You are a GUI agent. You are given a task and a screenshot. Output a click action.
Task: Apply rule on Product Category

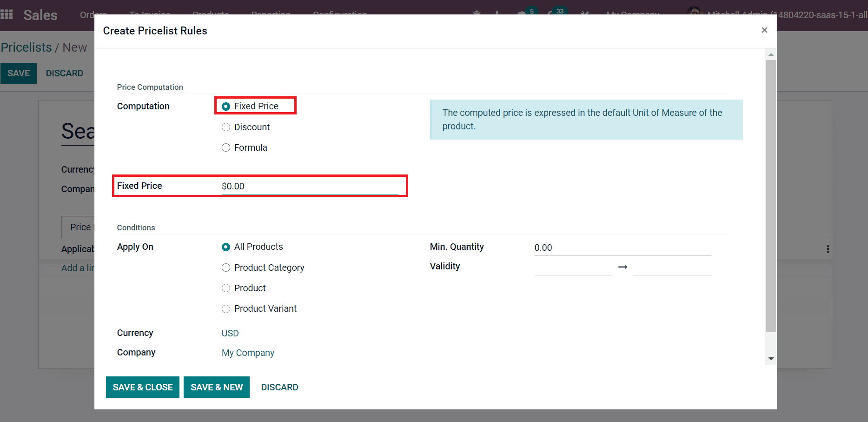click(x=226, y=268)
